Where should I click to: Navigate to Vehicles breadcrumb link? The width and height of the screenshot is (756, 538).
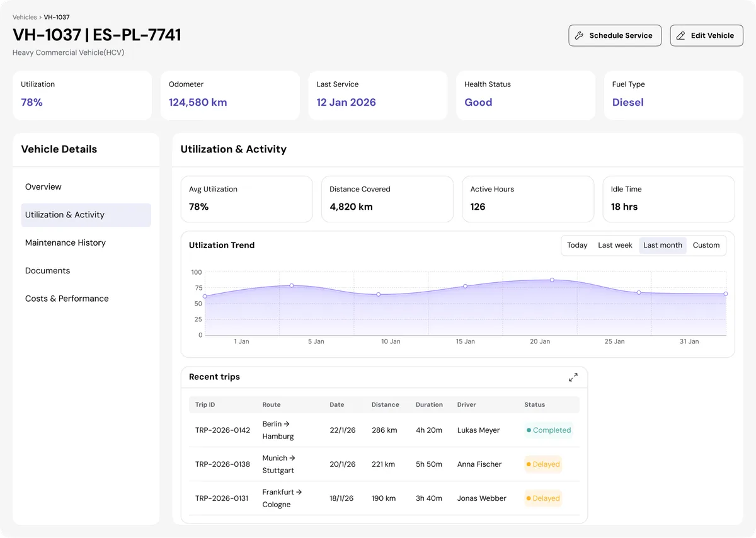[25, 17]
